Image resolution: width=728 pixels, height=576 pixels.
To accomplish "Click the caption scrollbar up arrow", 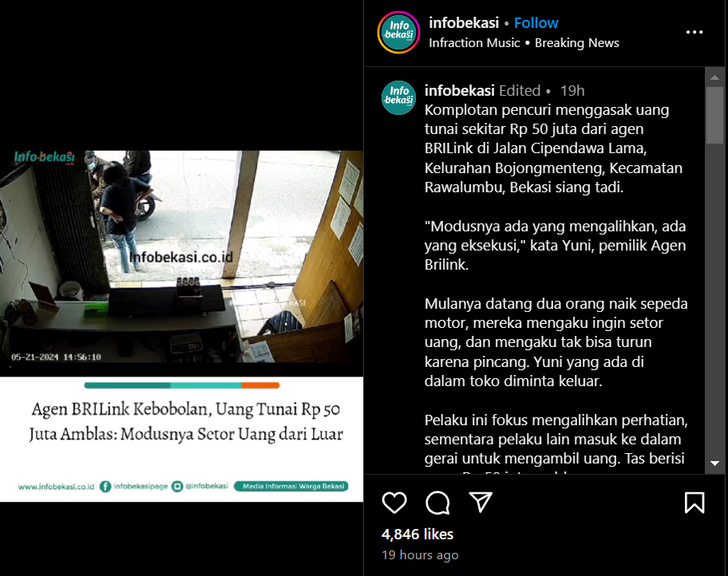I will point(714,77).
